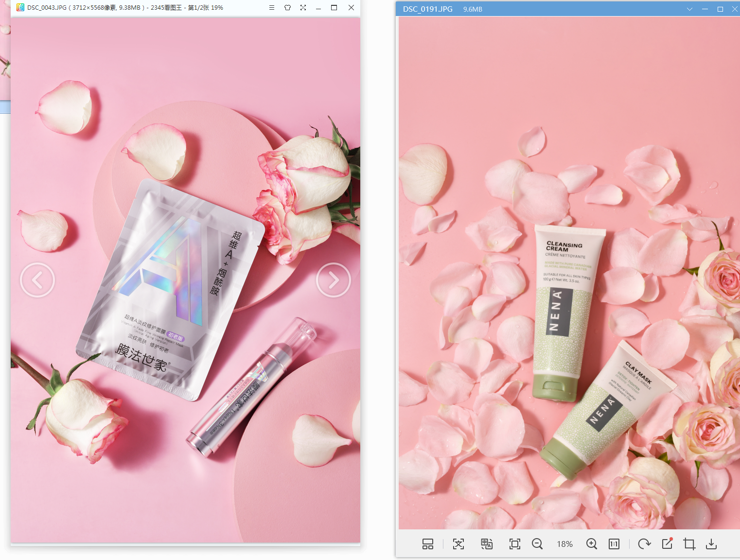Screen dimensions: 740x560
Task: Maximize the 2345看图王 window
Action: click(x=334, y=8)
